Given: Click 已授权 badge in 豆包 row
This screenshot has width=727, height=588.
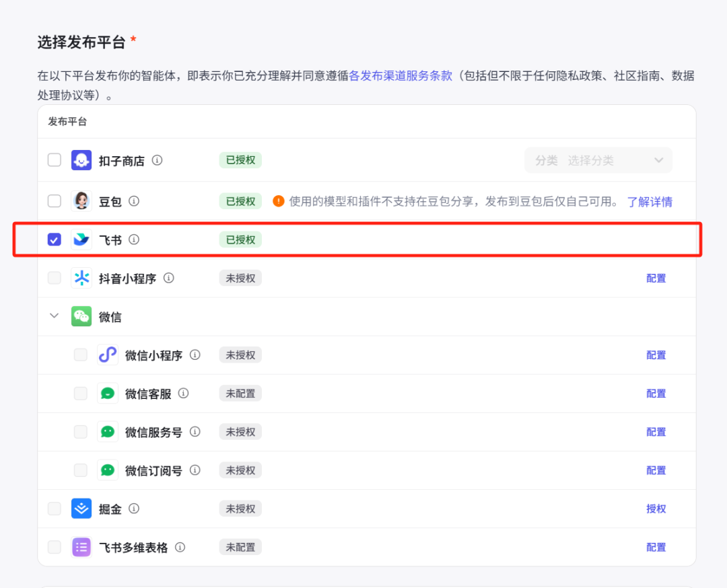Looking at the screenshot, I should (240, 201).
